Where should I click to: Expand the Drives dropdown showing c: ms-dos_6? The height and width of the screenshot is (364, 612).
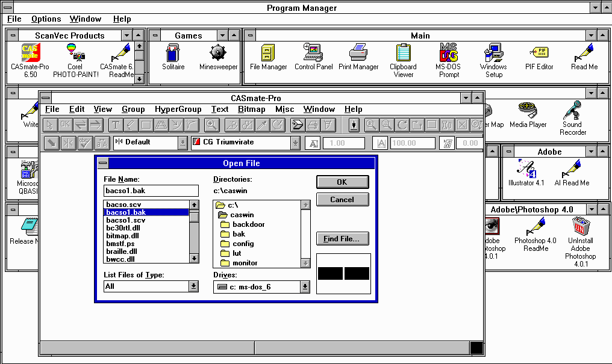305,287
